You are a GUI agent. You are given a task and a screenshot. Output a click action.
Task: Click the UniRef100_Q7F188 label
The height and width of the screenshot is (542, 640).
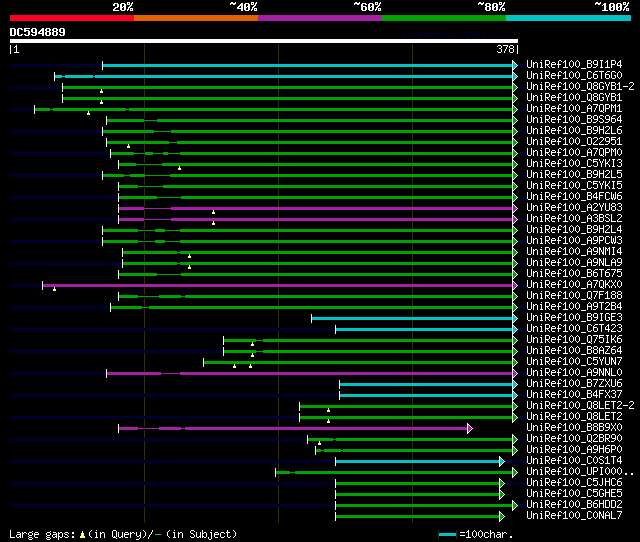[574, 296]
